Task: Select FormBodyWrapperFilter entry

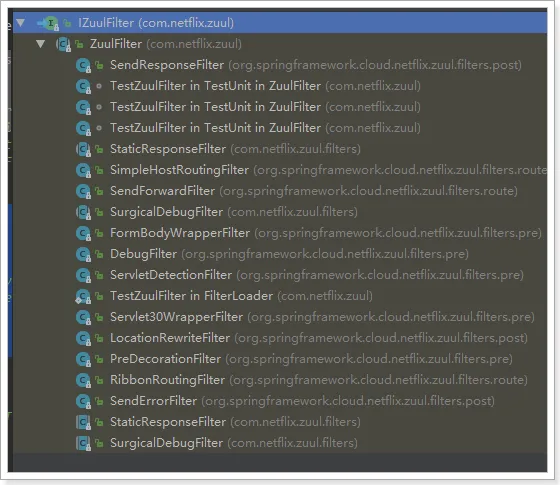Action: coord(180,233)
